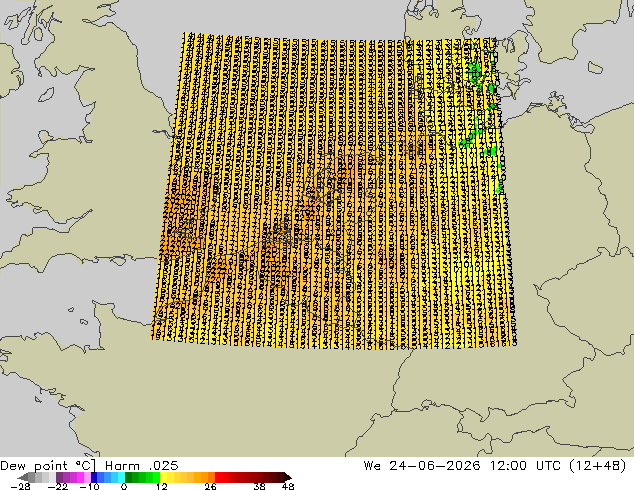Click the "(12+48)" forecast offset label
Screen dimensions: 634x490
coord(598,466)
